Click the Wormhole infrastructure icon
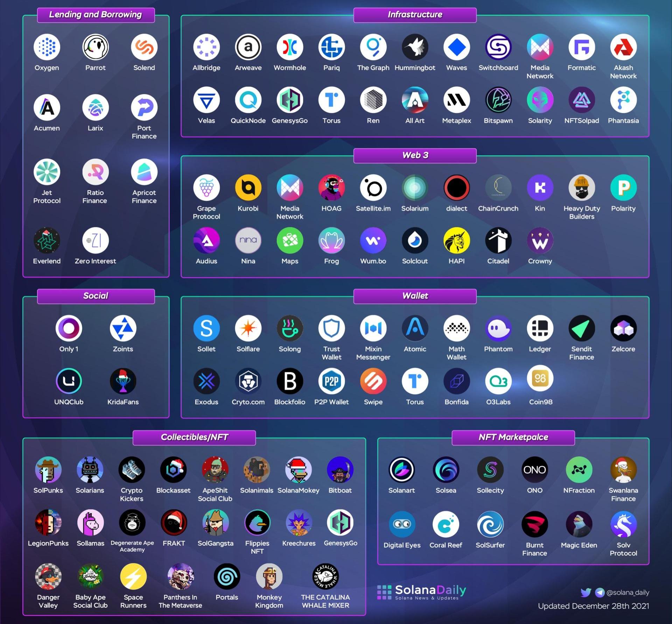 [289, 47]
